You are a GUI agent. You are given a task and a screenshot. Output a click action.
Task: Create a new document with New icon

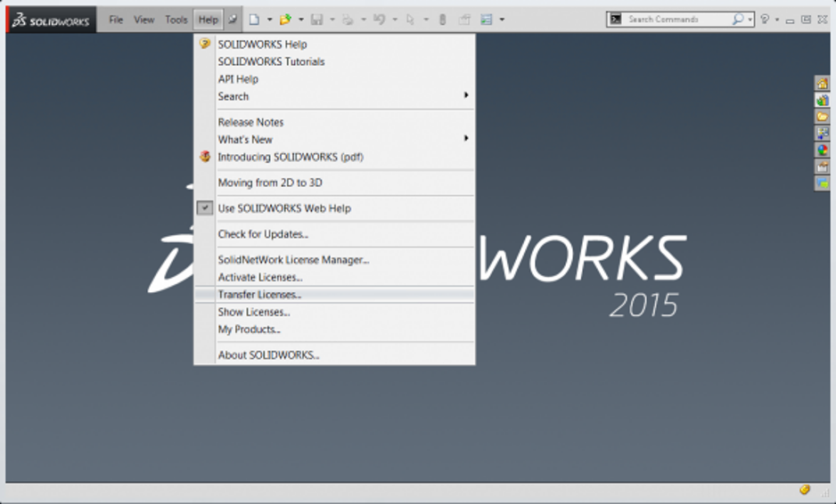click(x=254, y=20)
